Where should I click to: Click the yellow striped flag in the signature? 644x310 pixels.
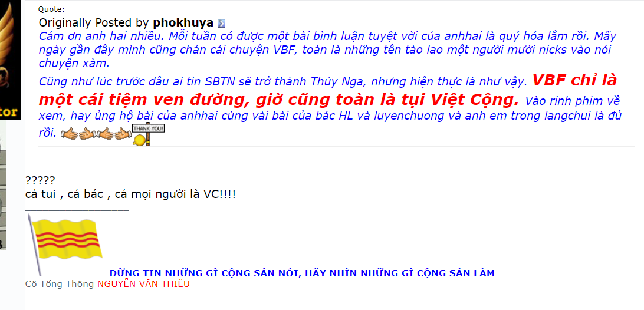[x=64, y=245]
